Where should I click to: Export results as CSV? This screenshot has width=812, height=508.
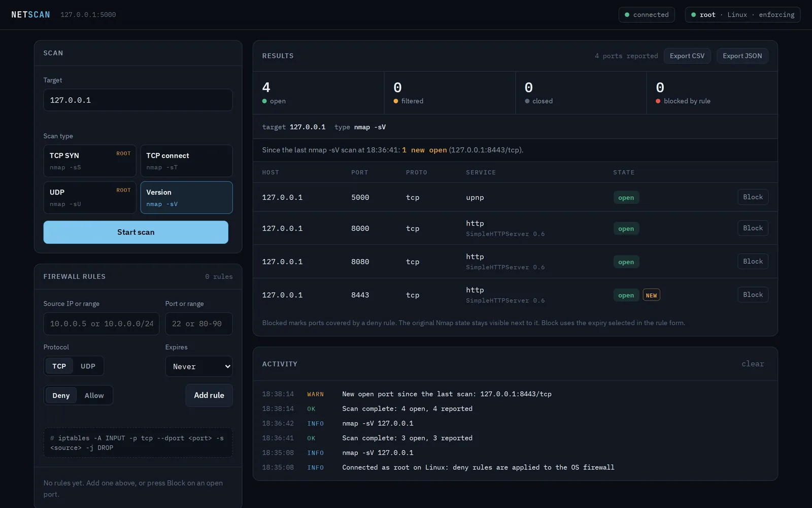point(687,56)
